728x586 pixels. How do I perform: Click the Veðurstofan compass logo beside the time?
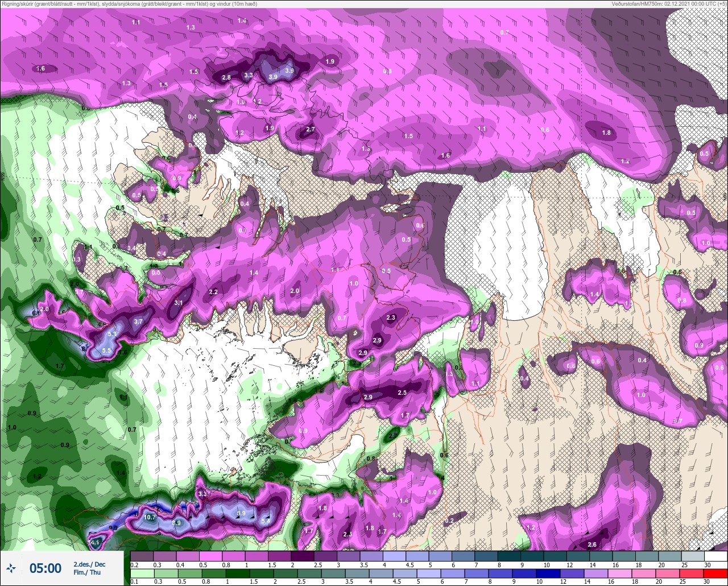click(11, 568)
